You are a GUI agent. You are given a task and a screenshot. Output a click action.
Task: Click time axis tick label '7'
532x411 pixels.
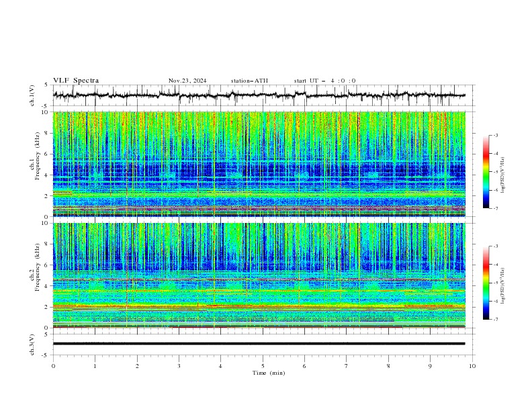[x=347, y=366]
